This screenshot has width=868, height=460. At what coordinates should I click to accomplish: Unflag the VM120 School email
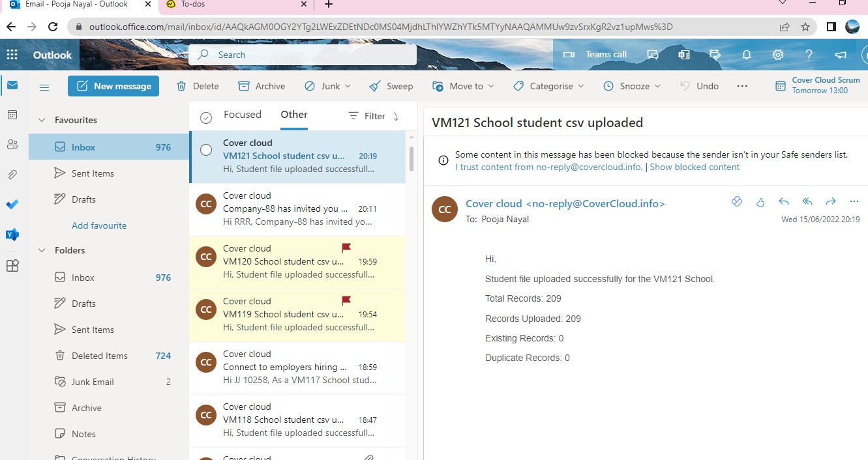coord(346,248)
